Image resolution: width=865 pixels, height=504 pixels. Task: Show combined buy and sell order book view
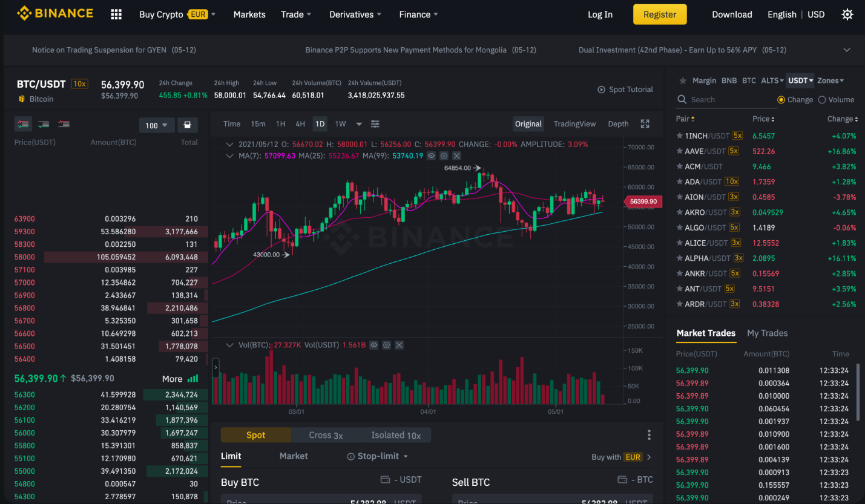24,124
